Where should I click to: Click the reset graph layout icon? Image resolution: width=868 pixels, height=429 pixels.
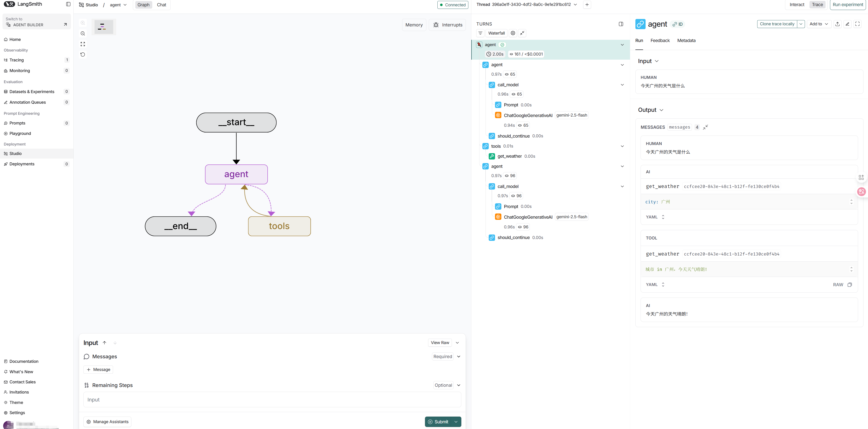click(83, 54)
